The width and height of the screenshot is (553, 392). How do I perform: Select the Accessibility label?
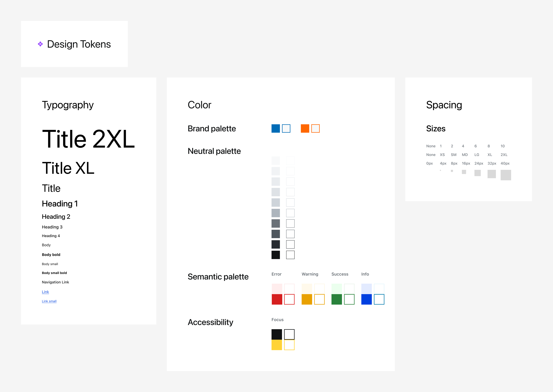[211, 322]
